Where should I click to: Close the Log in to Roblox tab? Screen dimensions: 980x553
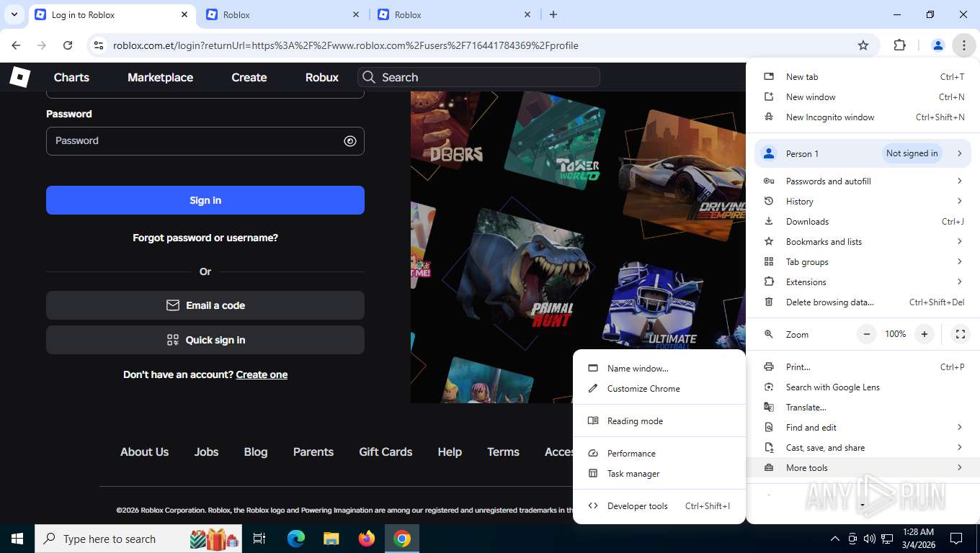[185, 14]
